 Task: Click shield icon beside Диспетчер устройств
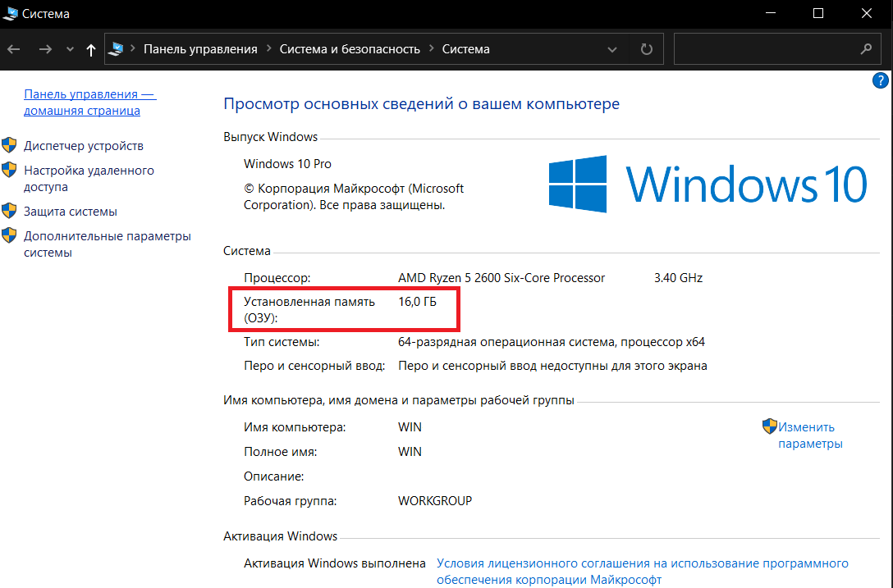(9, 145)
